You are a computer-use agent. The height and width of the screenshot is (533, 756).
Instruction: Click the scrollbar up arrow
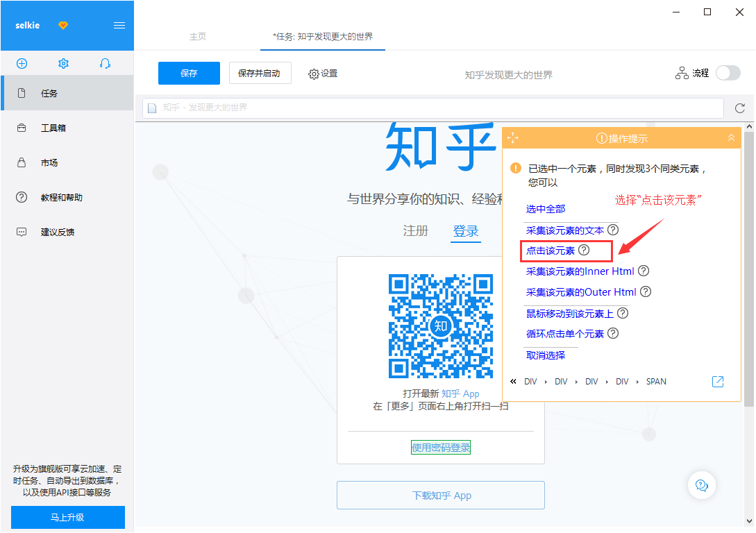(749, 127)
